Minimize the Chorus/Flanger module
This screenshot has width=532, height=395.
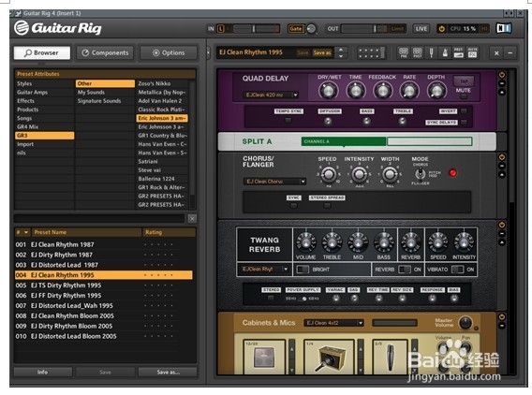(502, 166)
